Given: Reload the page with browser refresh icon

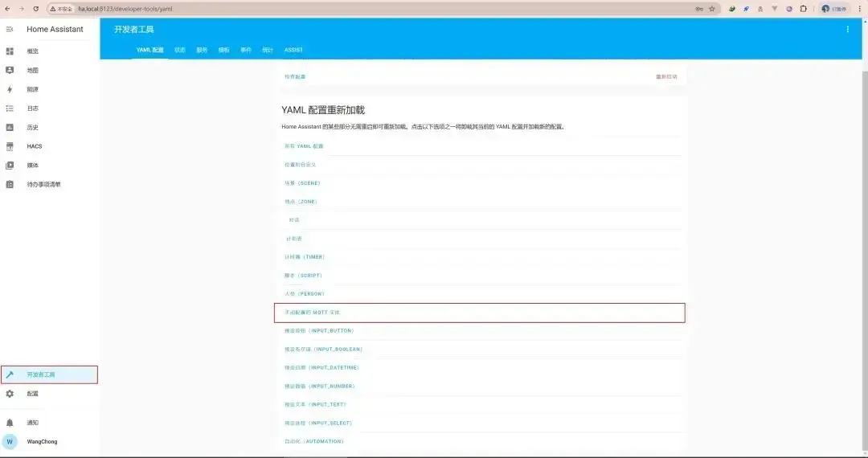Looking at the screenshot, I should [x=36, y=9].
